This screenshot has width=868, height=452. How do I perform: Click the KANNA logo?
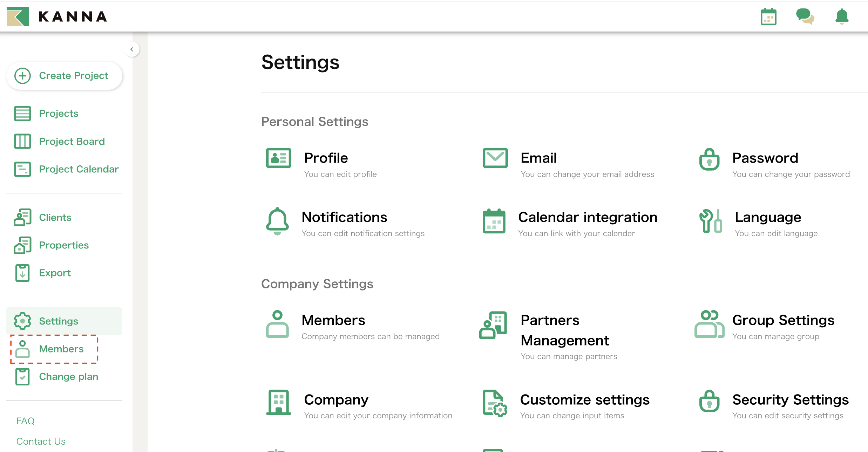tap(57, 16)
